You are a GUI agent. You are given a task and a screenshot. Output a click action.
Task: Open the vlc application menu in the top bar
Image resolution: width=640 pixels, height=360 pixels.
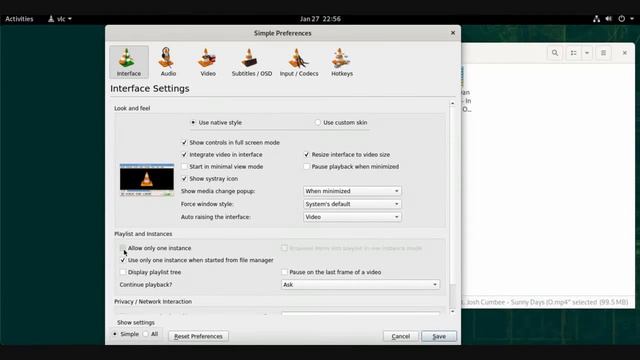click(x=60, y=19)
